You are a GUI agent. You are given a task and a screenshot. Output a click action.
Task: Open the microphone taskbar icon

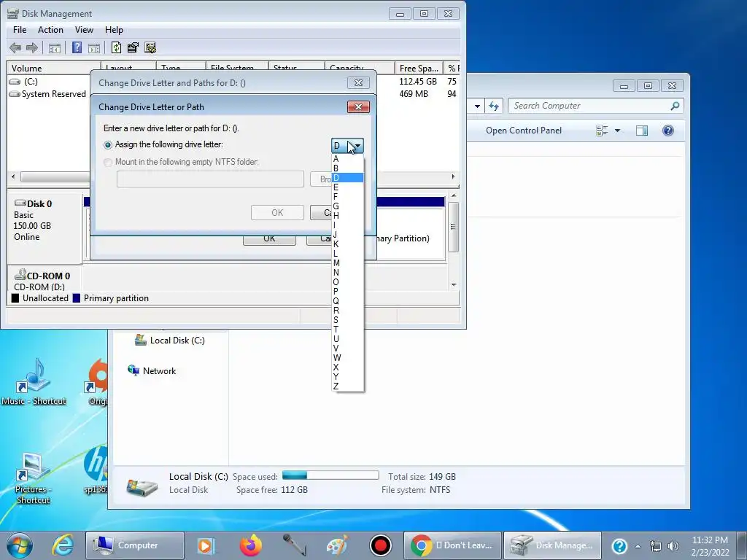tap(294, 545)
